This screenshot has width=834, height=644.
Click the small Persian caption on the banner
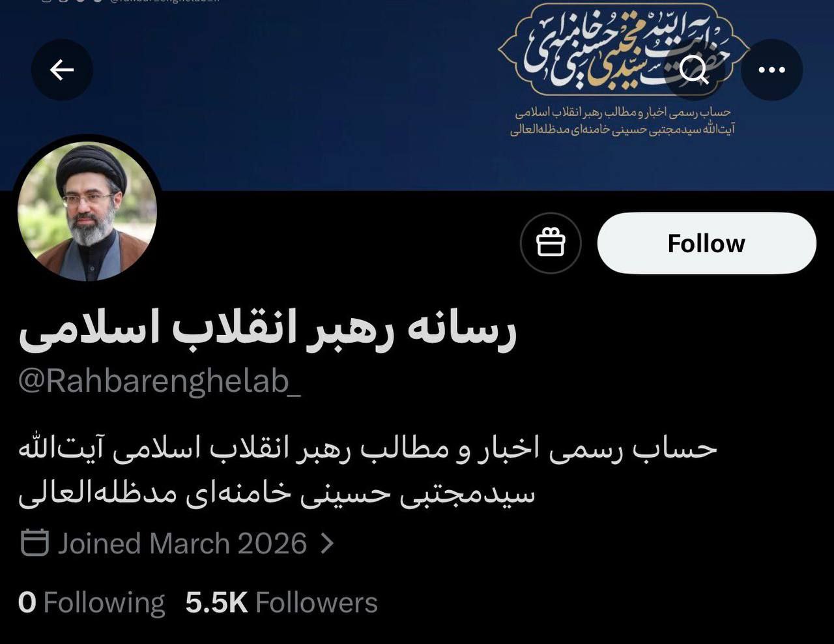click(x=623, y=121)
